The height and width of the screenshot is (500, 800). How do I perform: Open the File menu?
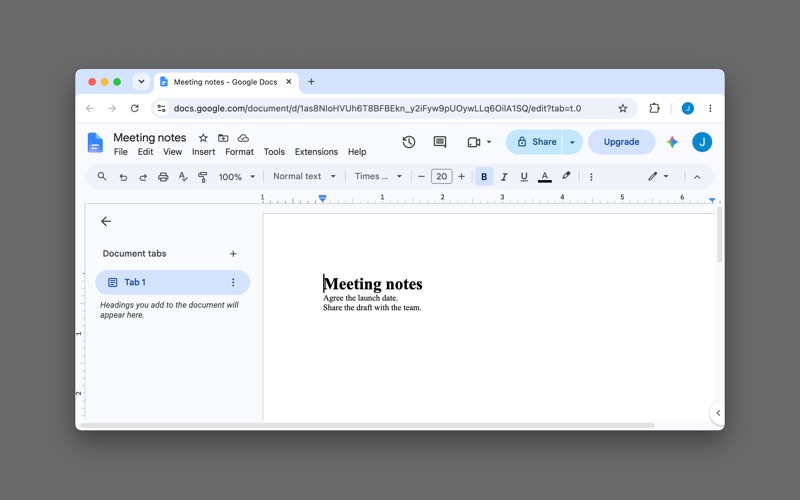pyautogui.click(x=121, y=152)
